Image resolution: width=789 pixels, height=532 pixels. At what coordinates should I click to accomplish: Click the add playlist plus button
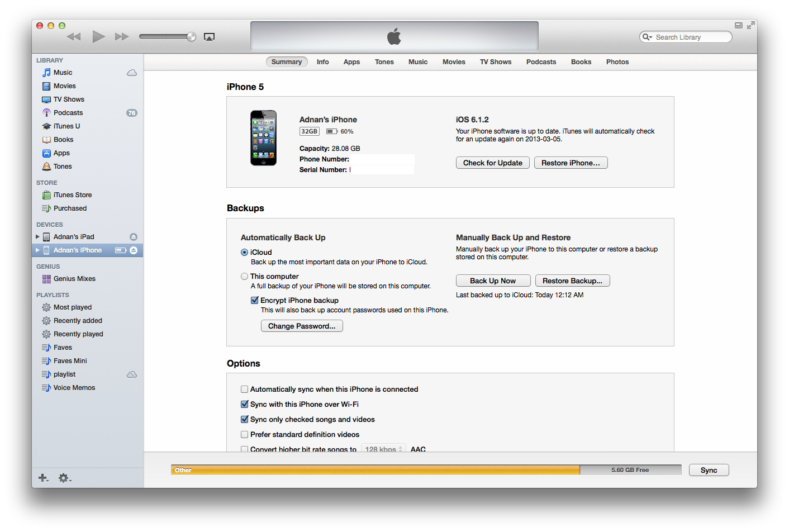(43, 478)
